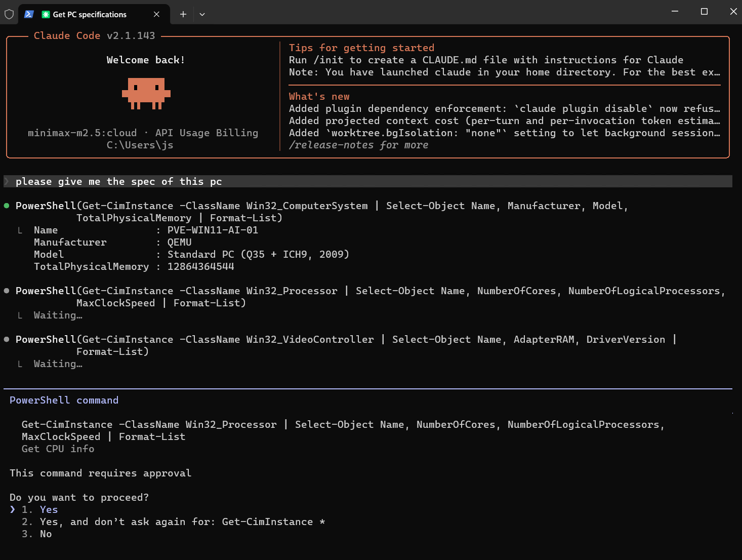The height and width of the screenshot is (560, 742).
Task: Click the What's new heading
Action: tap(319, 96)
